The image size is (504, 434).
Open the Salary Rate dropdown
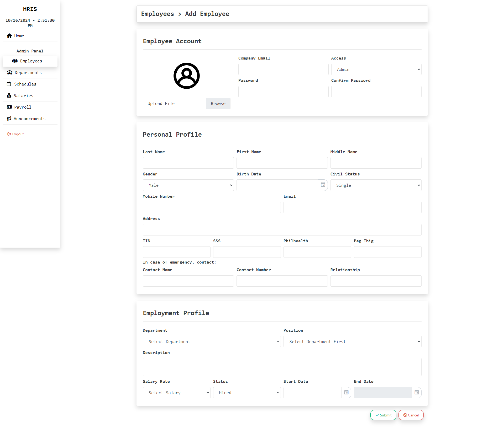[176, 393]
